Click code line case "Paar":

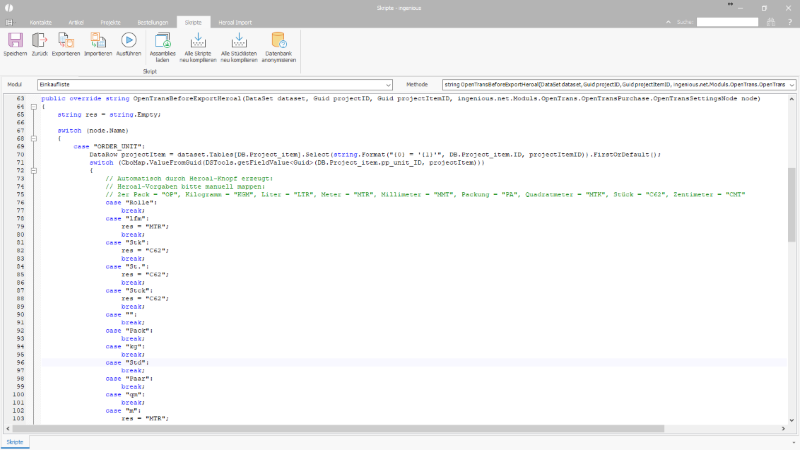coord(129,379)
